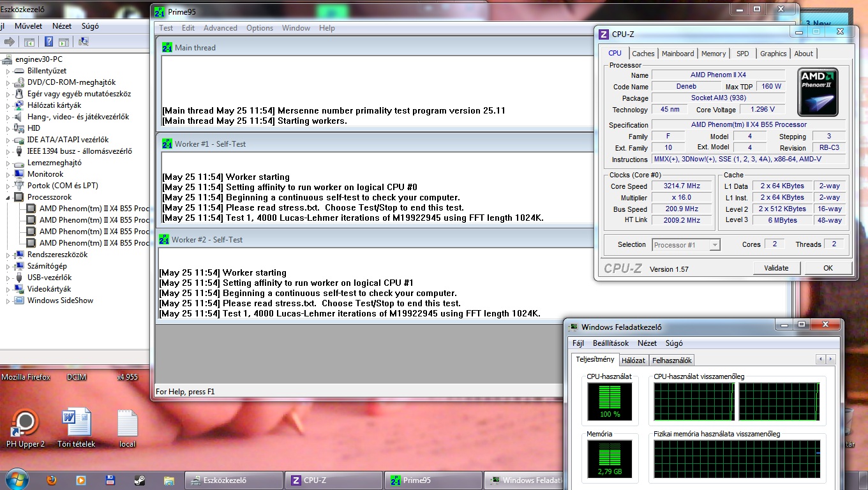Image resolution: width=868 pixels, height=490 pixels.
Task: Select the Monitorok device category icon
Action: coord(19,174)
